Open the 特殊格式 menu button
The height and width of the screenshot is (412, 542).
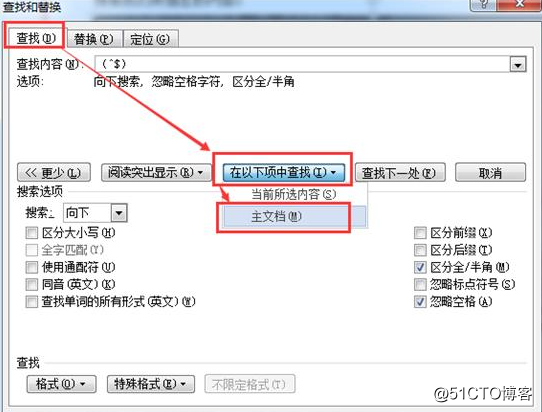pyautogui.click(x=151, y=384)
